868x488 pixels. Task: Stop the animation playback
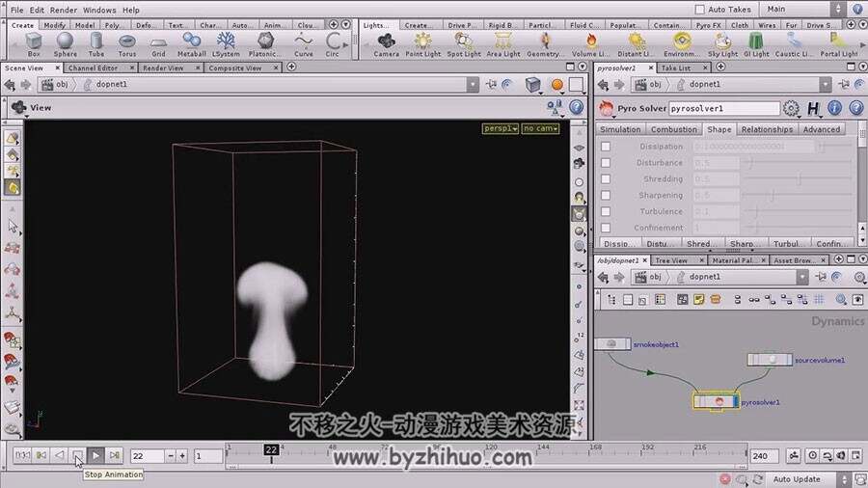pos(77,455)
